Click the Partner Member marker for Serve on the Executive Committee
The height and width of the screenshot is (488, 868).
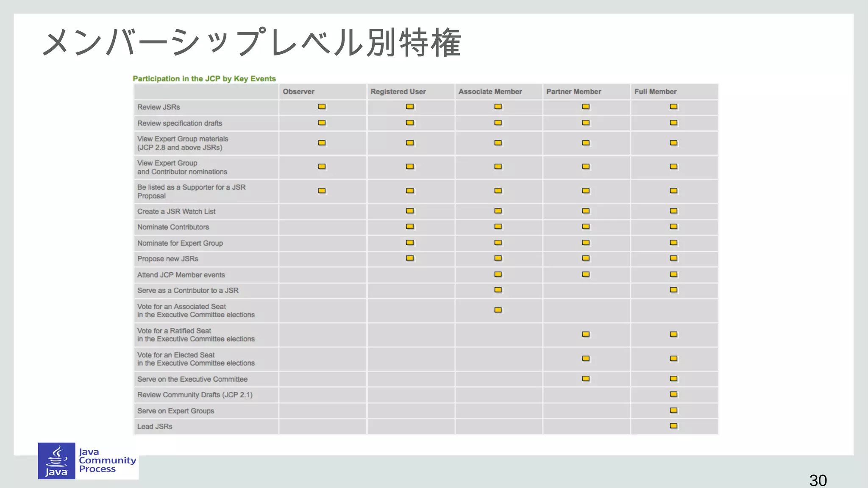coord(586,379)
